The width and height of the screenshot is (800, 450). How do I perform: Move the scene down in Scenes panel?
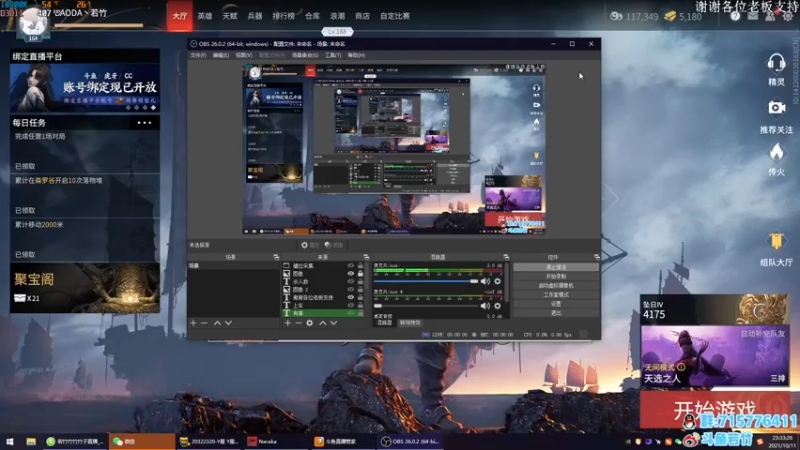(x=228, y=323)
